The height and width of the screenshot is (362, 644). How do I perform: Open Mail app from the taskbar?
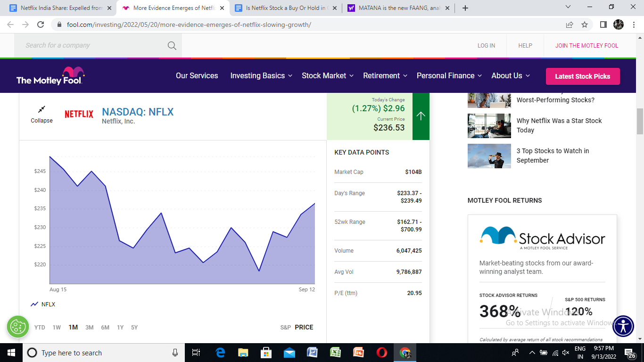click(x=289, y=353)
